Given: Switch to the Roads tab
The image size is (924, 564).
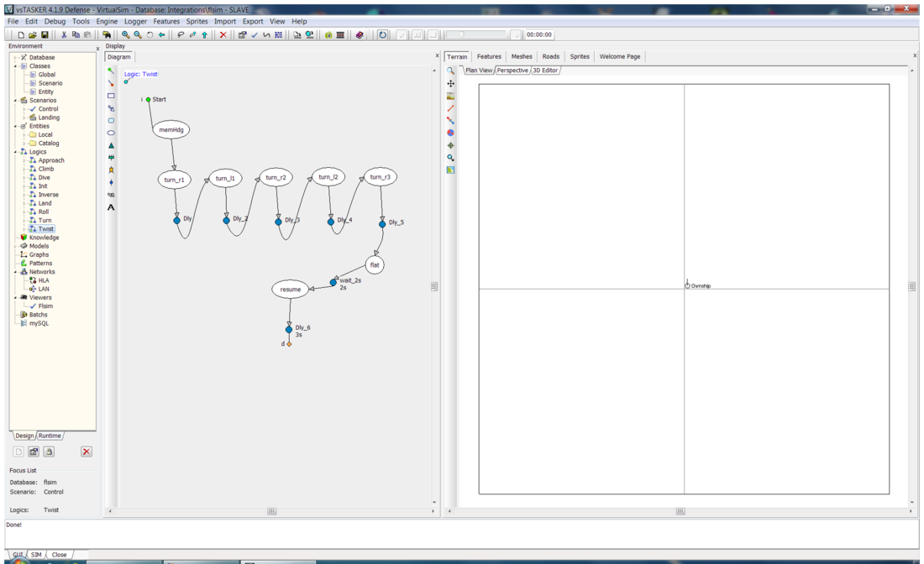Looking at the screenshot, I should point(550,56).
